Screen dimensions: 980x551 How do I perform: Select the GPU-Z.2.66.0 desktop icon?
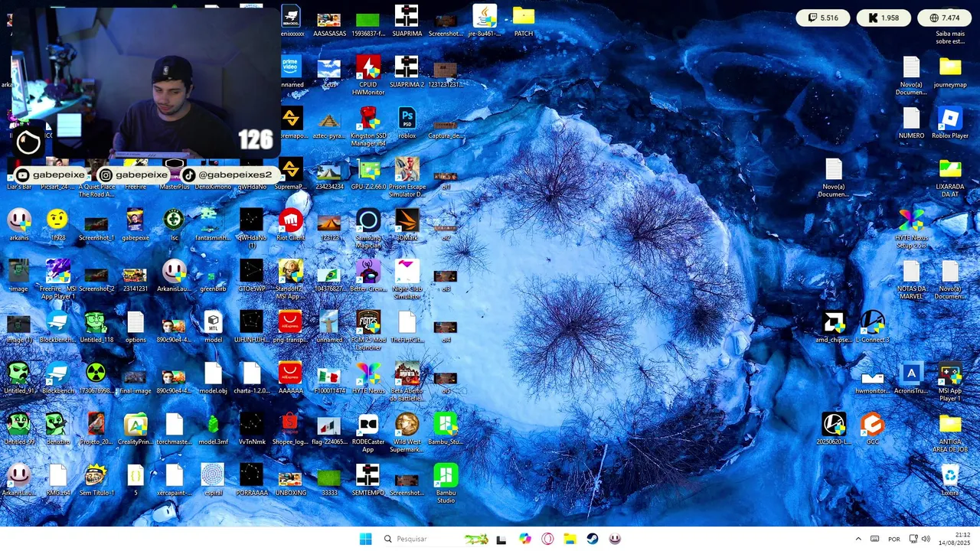pos(367,174)
